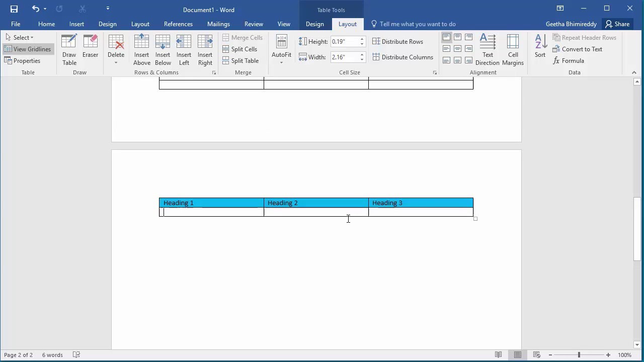Toggle View Gridlines
644x362 pixels.
[x=28, y=49]
